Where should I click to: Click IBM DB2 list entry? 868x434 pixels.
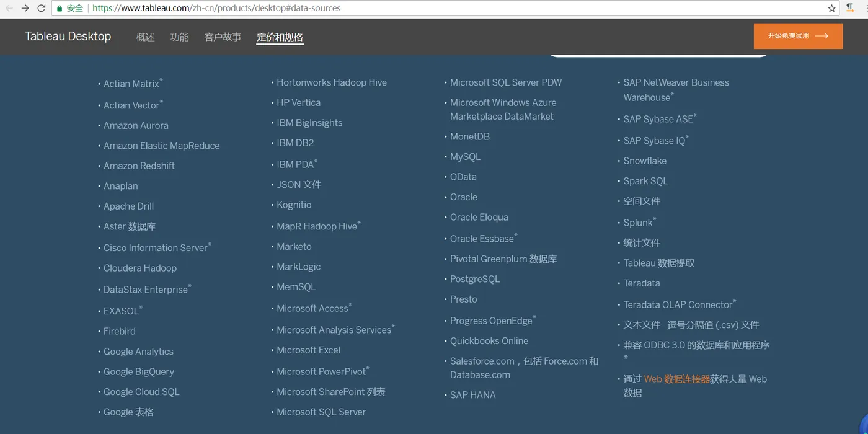[295, 143]
